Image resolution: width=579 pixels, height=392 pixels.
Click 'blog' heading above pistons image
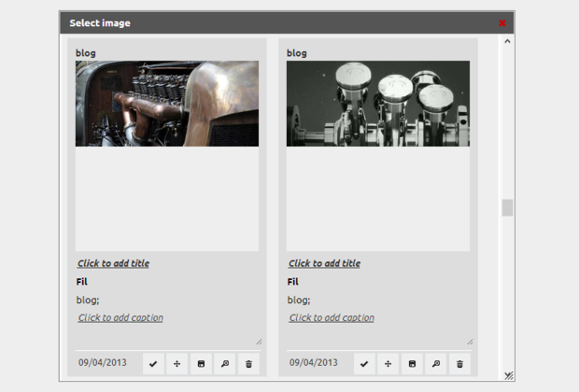point(297,53)
